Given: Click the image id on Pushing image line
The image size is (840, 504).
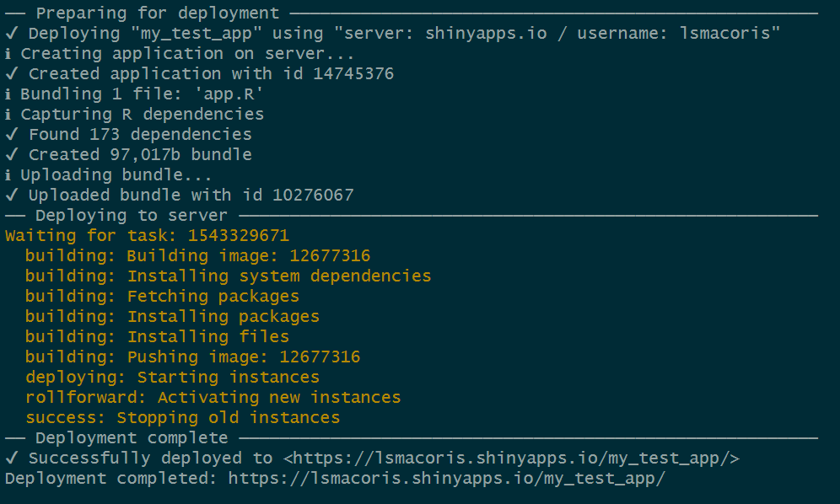Looking at the screenshot, I should click(x=320, y=357).
